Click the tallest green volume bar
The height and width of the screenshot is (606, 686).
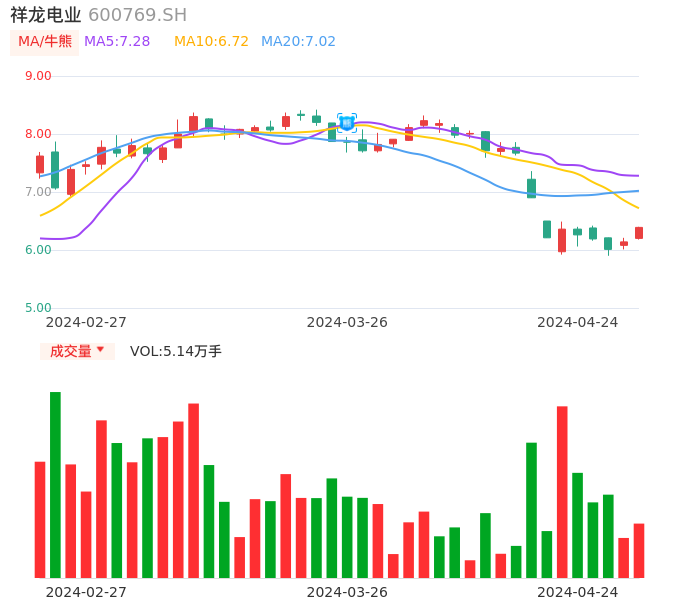click(55, 484)
